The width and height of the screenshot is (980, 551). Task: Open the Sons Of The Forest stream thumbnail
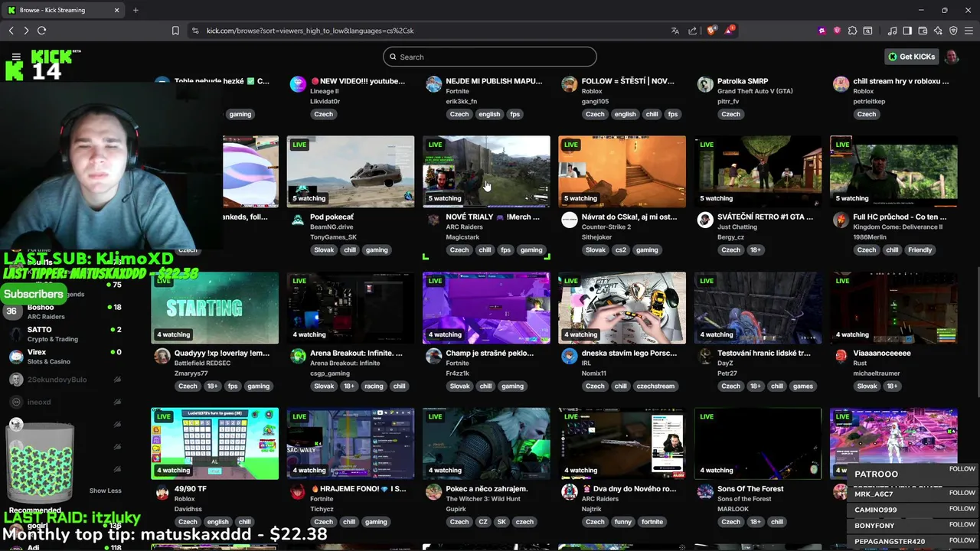pos(758,444)
